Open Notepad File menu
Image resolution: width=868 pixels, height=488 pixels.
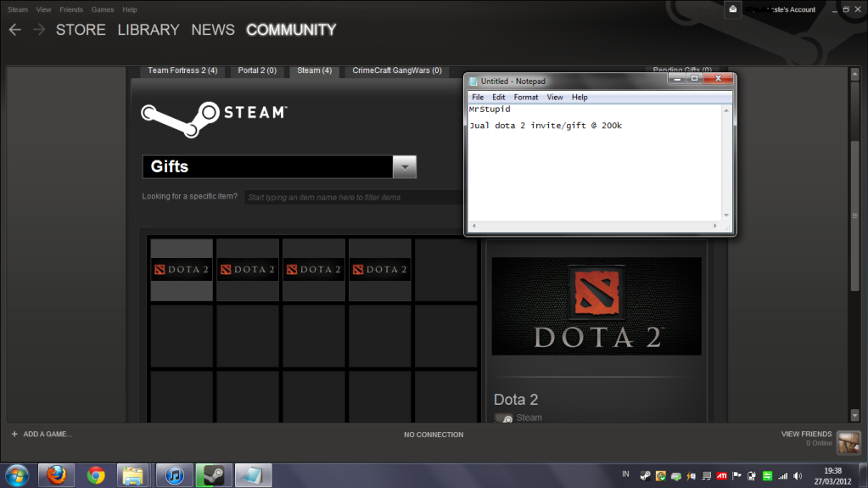(478, 98)
